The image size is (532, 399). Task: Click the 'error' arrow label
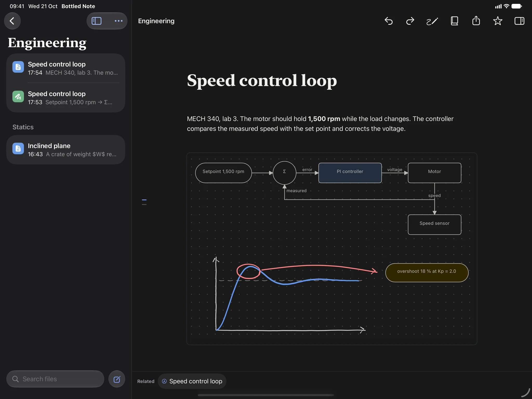pyautogui.click(x=307, y=169)
